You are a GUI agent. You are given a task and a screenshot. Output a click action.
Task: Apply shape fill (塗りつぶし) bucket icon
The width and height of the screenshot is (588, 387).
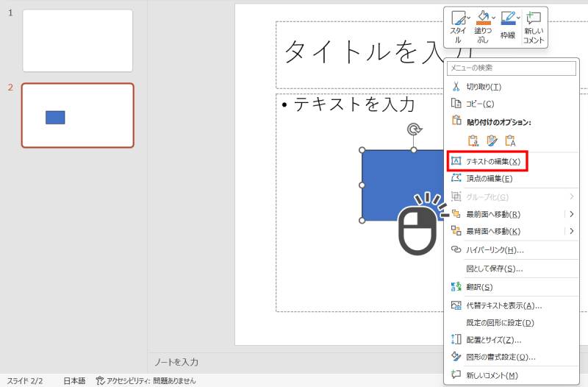click(x=483, y=18)
